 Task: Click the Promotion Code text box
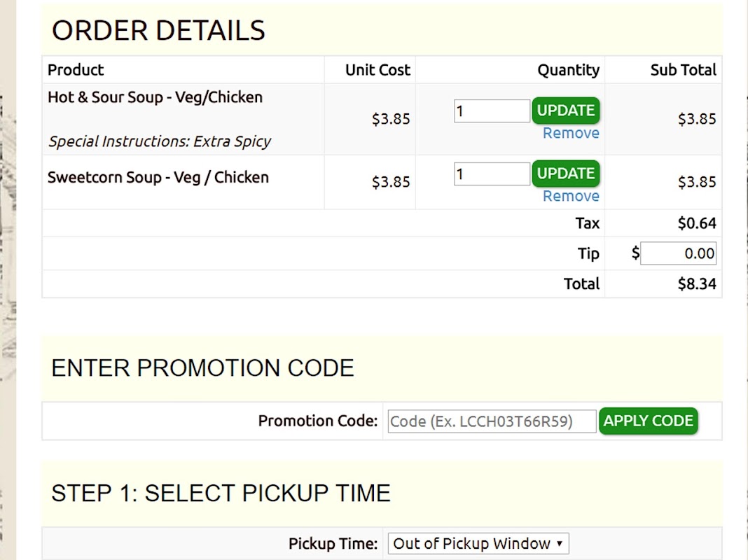(x=492, y=421)
